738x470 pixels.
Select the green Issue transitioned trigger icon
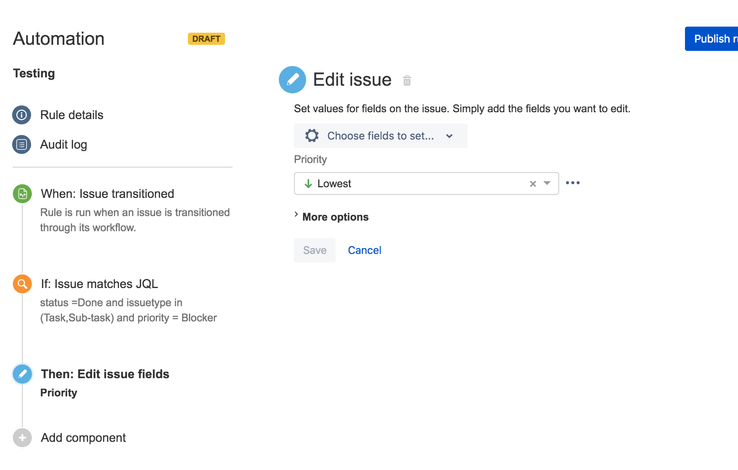tap(22, 194)
